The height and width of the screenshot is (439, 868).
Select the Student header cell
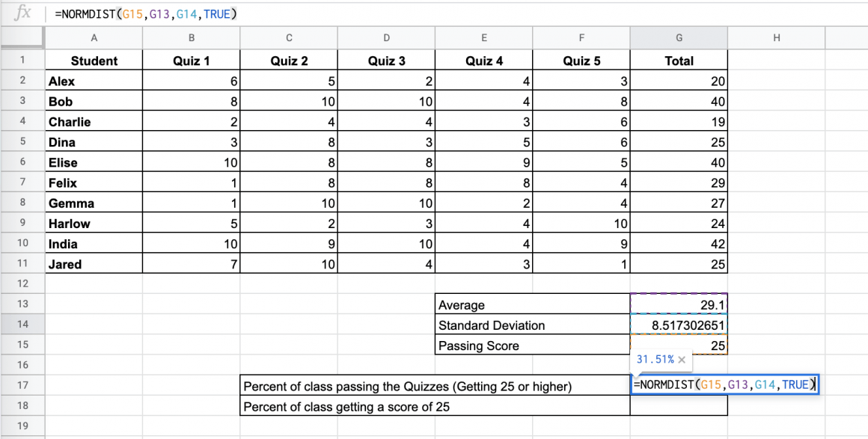coord(94,61)
